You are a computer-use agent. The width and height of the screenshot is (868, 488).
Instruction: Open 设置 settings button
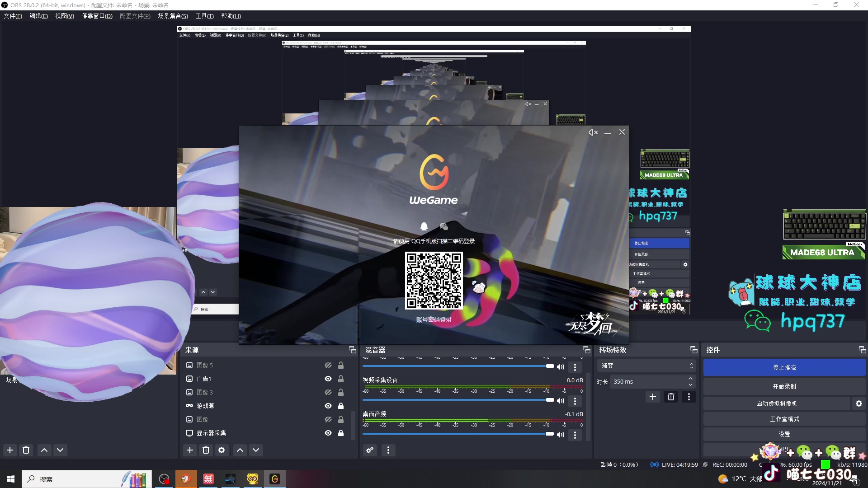(x=784, y=434)
